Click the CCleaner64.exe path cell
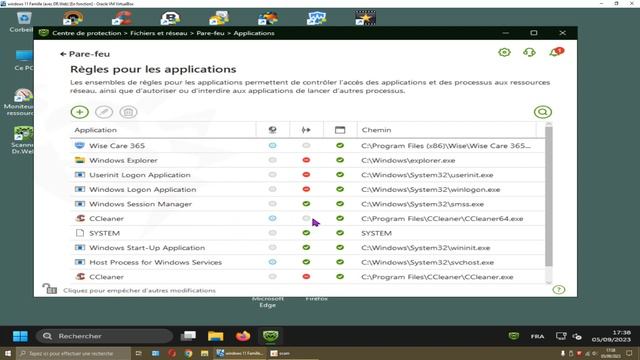The height and width of the screenshot is (360, 640). tap(442, 219)
